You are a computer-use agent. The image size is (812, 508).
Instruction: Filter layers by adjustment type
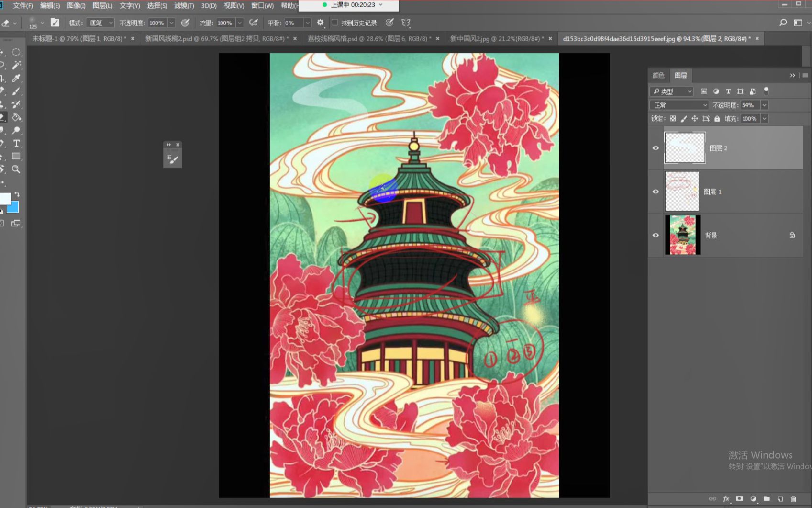pyautogui.click(x=716, y=91)
